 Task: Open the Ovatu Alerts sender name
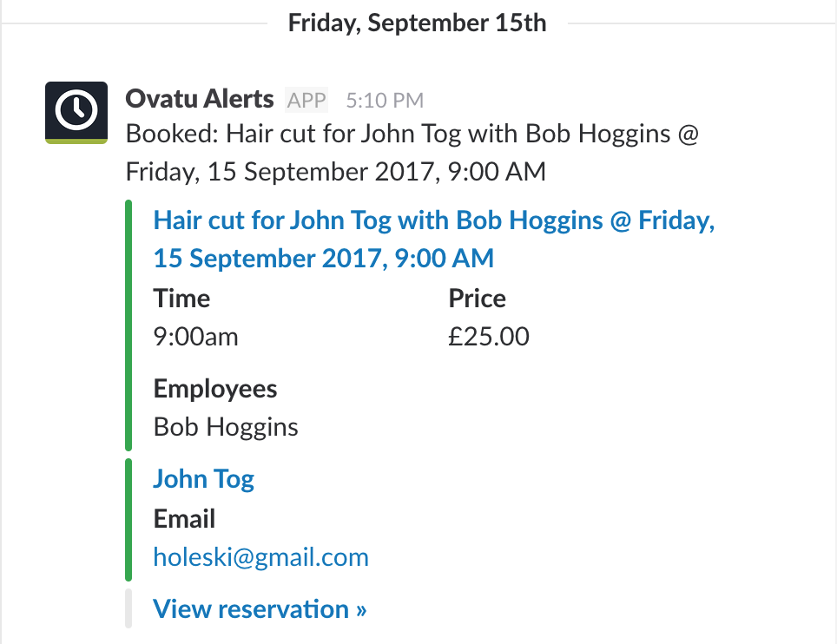[199, 100]
